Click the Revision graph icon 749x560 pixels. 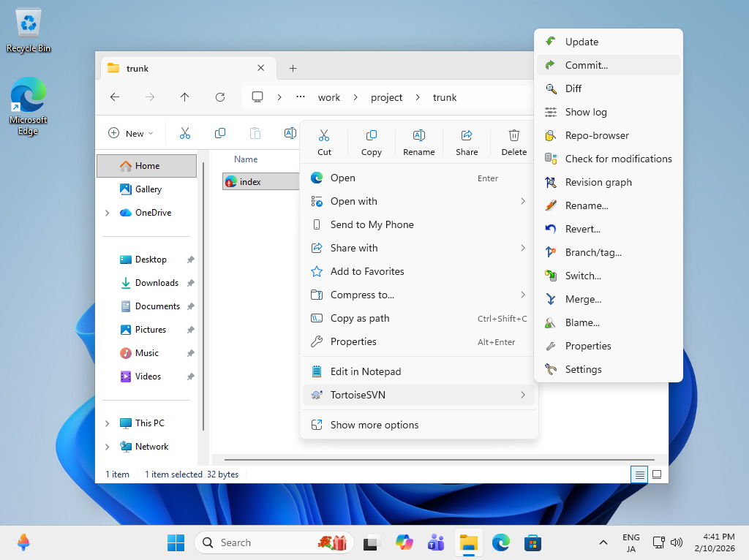pyautogui.click(x=550, y=182)
